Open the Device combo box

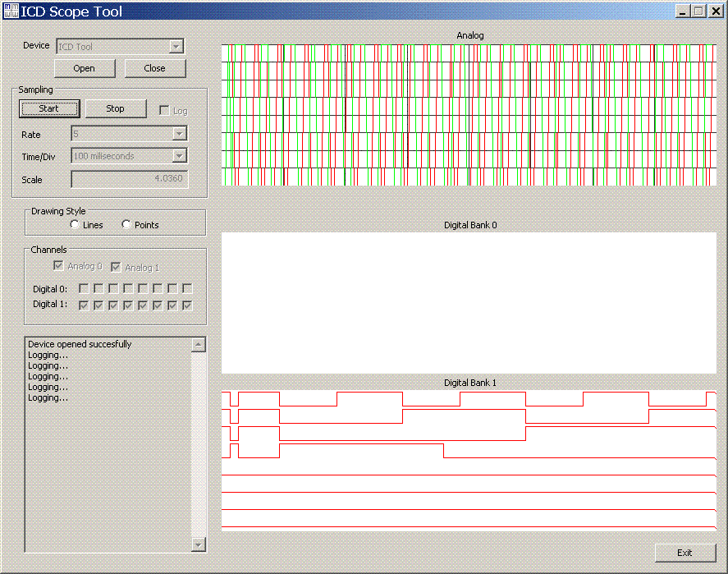pos(120,46)
